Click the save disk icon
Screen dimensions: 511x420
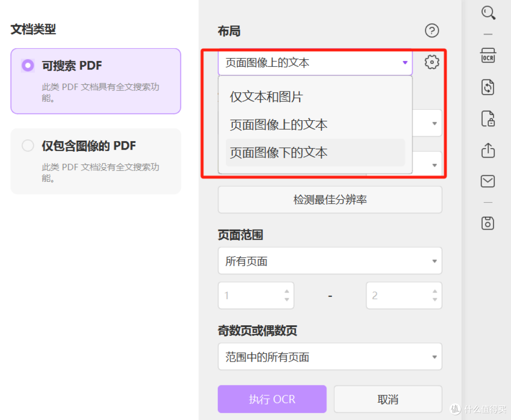[x=488, y=223]
